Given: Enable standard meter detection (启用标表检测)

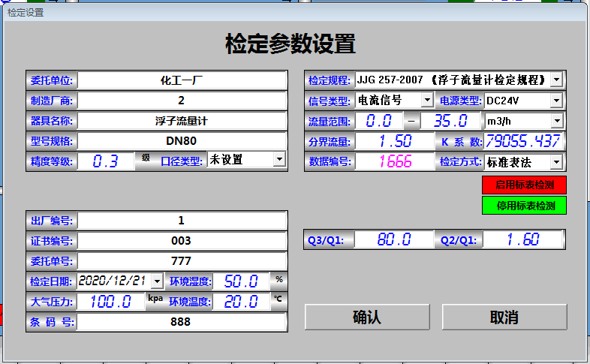Looking at the screenshot, I should [x=523, y=185].
